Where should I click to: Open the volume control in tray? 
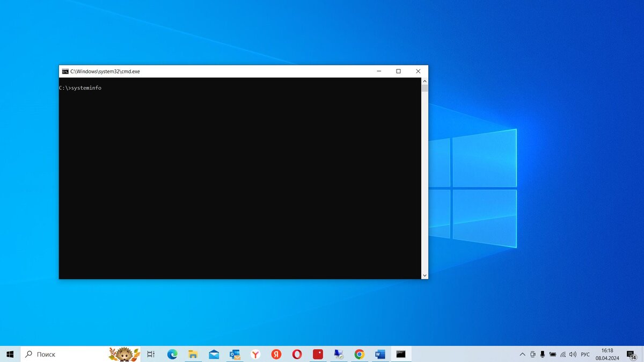point(573,354)
